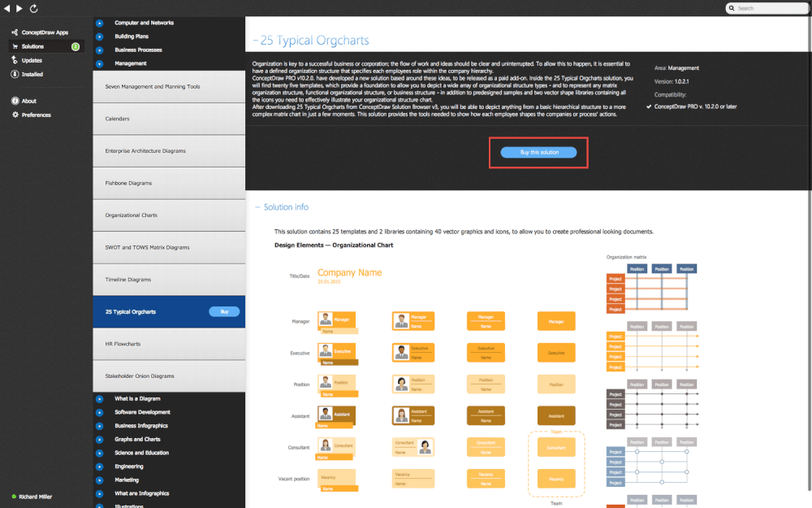The width and height of the screenshot is (812, 508).
Task: Click Buy button on 25 Typical Orgcharts
Action: coord(224,311)
